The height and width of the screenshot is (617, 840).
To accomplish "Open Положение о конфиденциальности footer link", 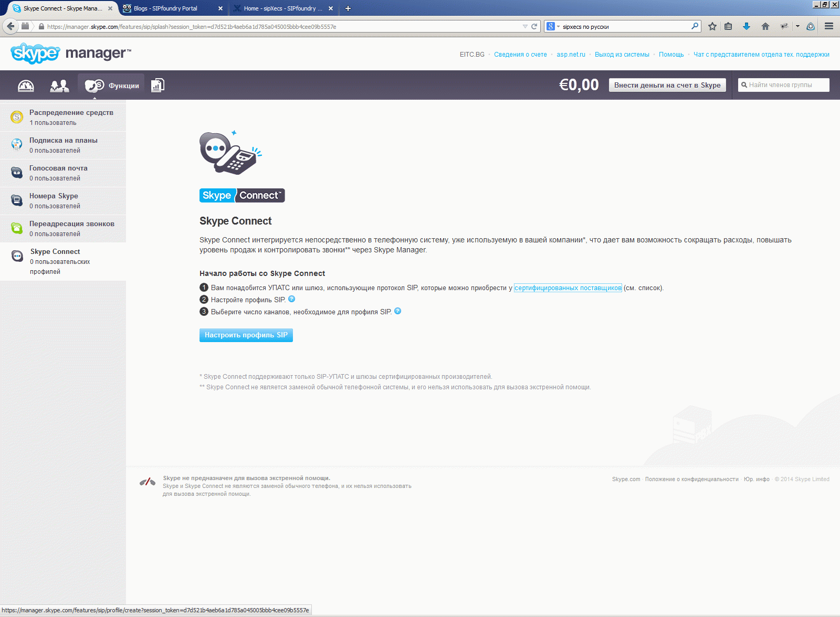I will tap(692, 479).
